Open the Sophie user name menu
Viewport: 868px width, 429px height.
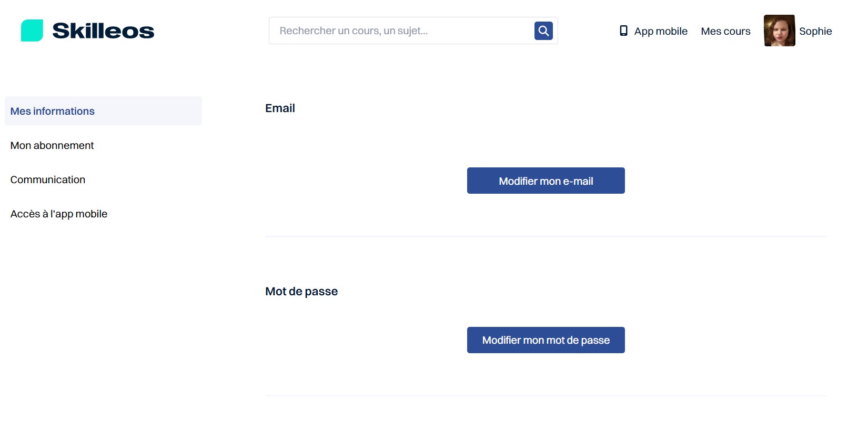tap(815, 31)
